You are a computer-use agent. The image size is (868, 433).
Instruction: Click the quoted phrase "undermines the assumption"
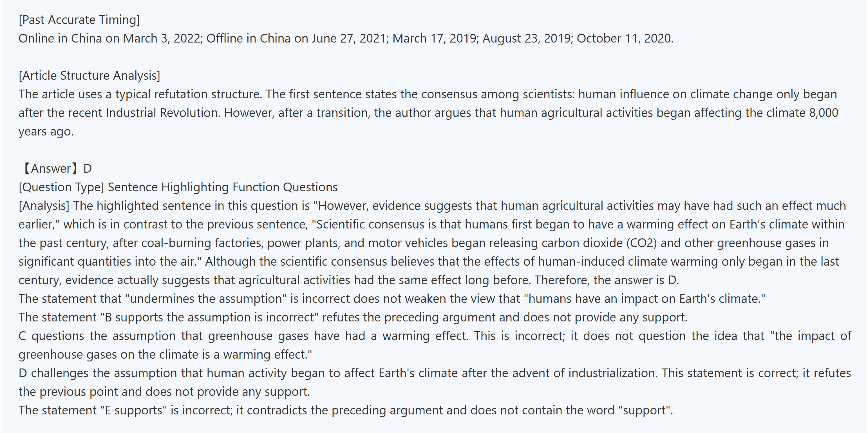coord(205,299)
